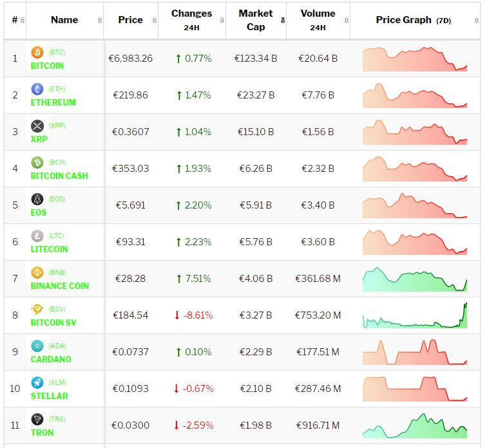Screen dimensions: 487x448
Task: Sort by Changes 24H column header
Action: pos(191,20)
